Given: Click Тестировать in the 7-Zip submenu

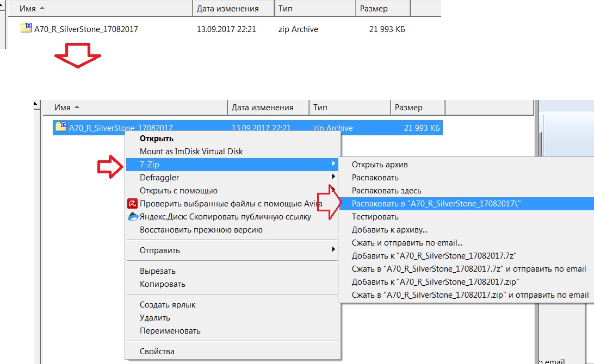Looking at the screenshot, I should 375,217.
